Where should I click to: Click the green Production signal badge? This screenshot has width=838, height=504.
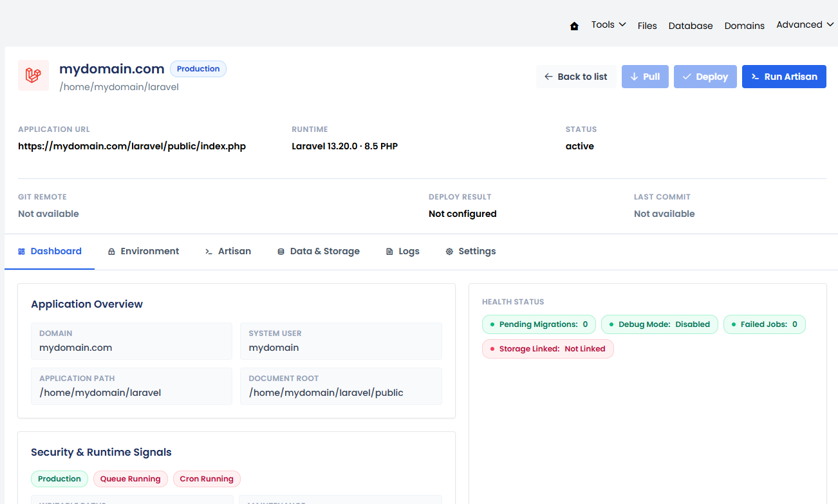click(x=59, y=479)
